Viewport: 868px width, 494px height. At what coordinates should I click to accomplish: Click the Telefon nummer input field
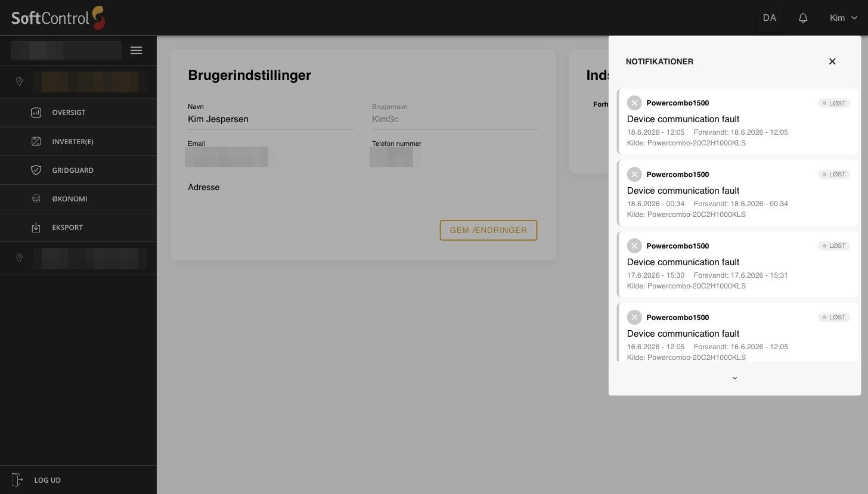[x=455, y=157]
